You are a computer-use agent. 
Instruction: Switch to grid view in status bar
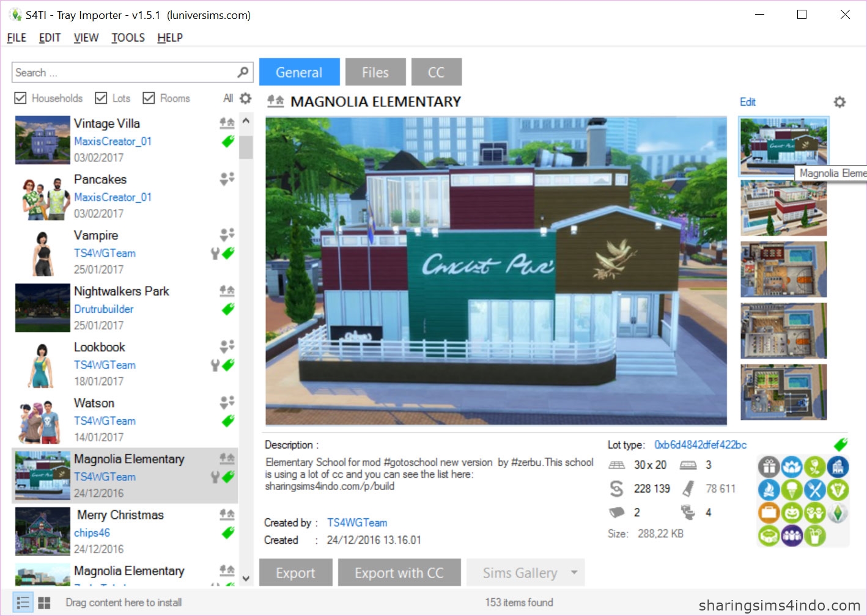44,603
